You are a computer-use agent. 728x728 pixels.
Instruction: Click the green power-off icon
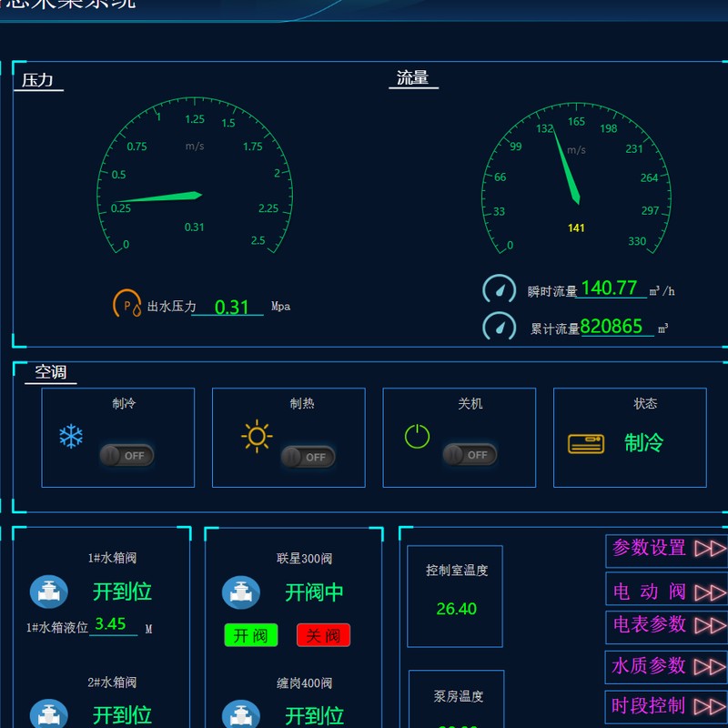[417, 436]
